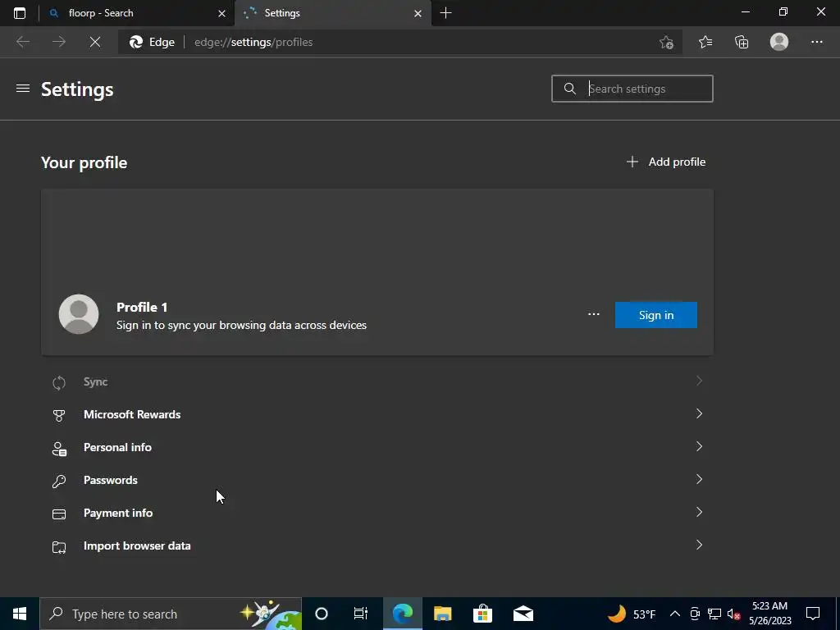Open the 53°F weather widget
The width and height of the screenshot is (840, 630).
pyautogui.click(x=632, y=614)
